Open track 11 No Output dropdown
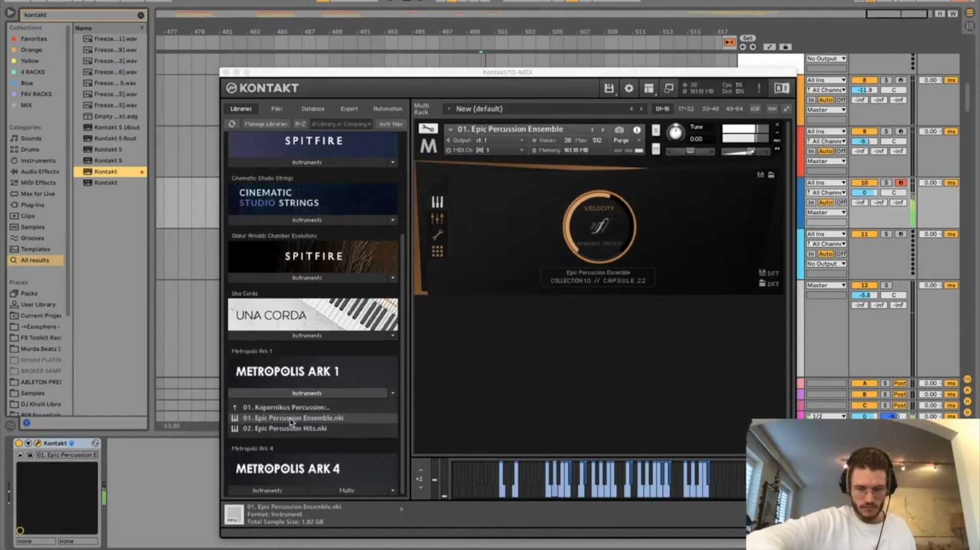 826,264
